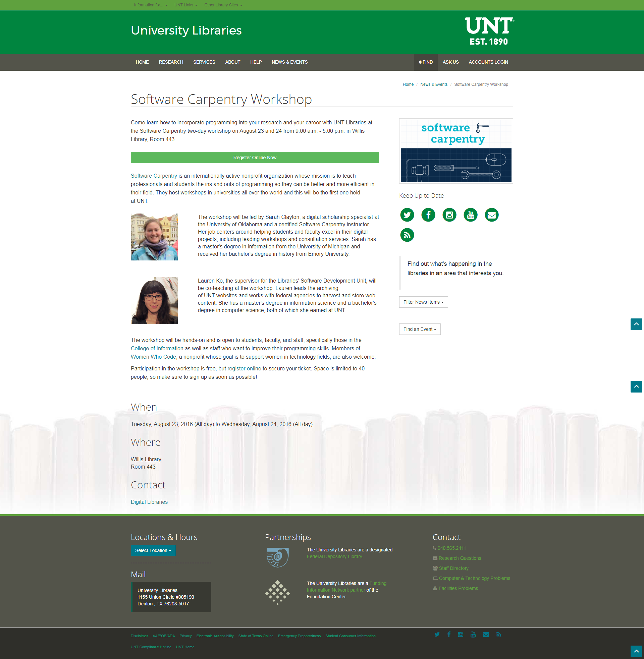
Task: Click the UNT Compliance Hotline link
Action: click(151, 647)
